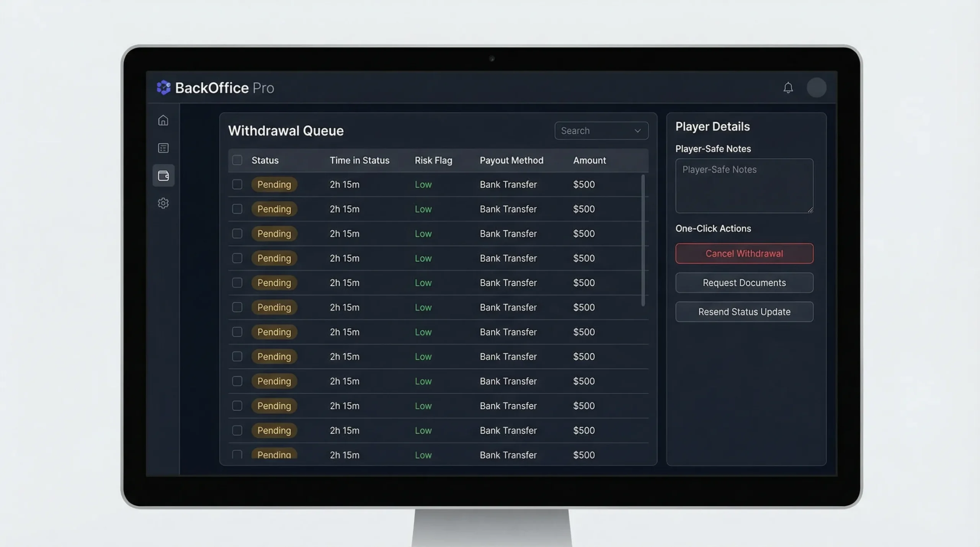The width and height of the screenshot is (980, 547).
Task: Click the Request Documents button
Action: 744,282
